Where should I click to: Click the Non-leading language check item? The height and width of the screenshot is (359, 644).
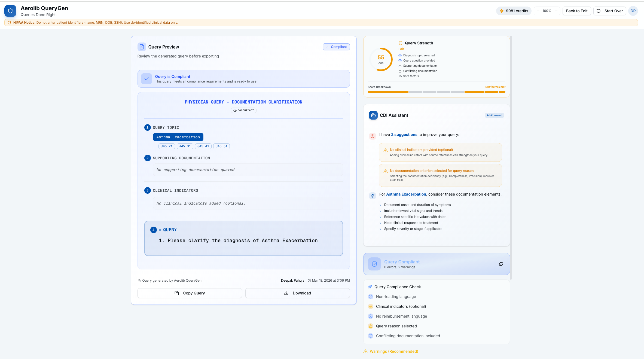[x=396, y=297]
